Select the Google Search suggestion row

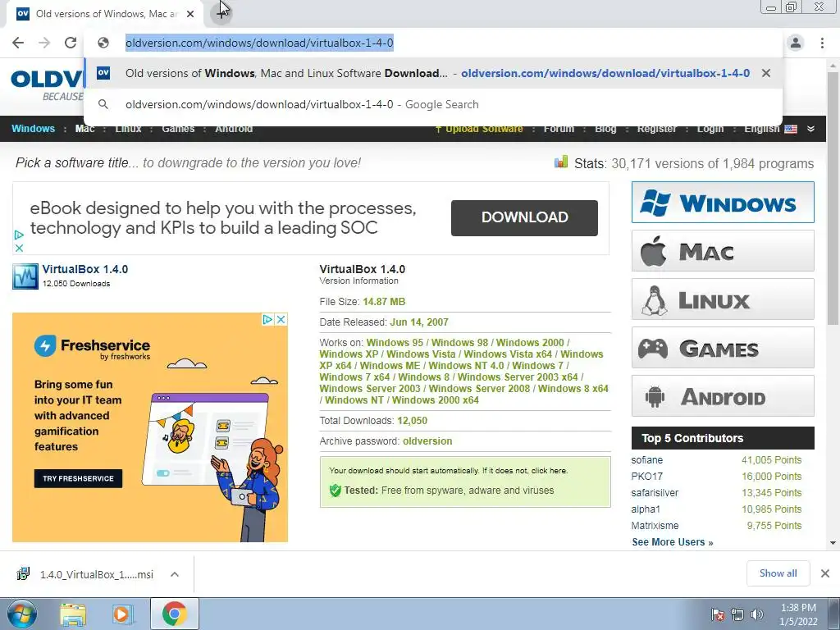[433, 104]
